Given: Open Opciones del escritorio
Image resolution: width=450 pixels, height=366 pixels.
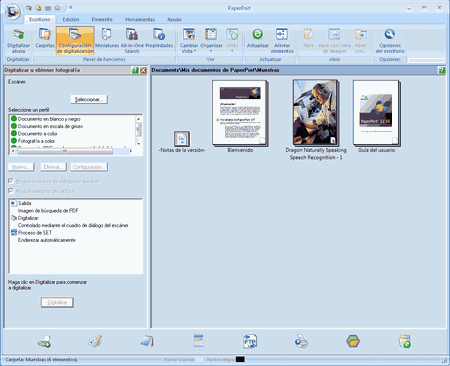Looking at the screenshot, I should pyautogui.click(x=390, y=41).
